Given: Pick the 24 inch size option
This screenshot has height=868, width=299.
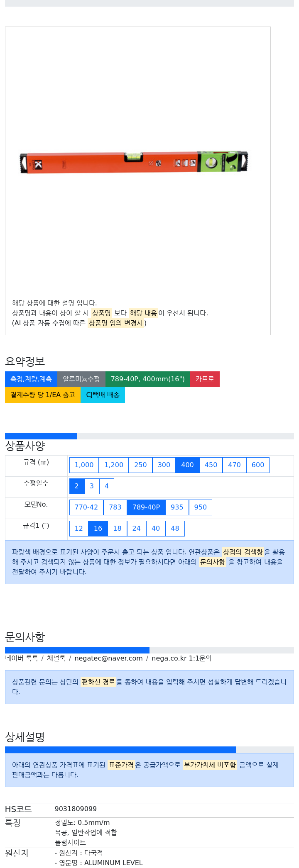Looking at the screenshot, I should 137,528.
